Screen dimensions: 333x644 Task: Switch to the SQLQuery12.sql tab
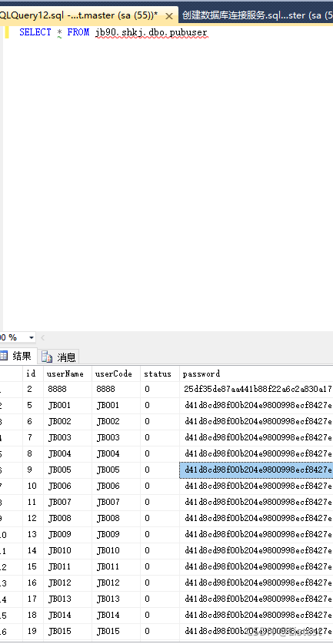click(x=78, y=15)
